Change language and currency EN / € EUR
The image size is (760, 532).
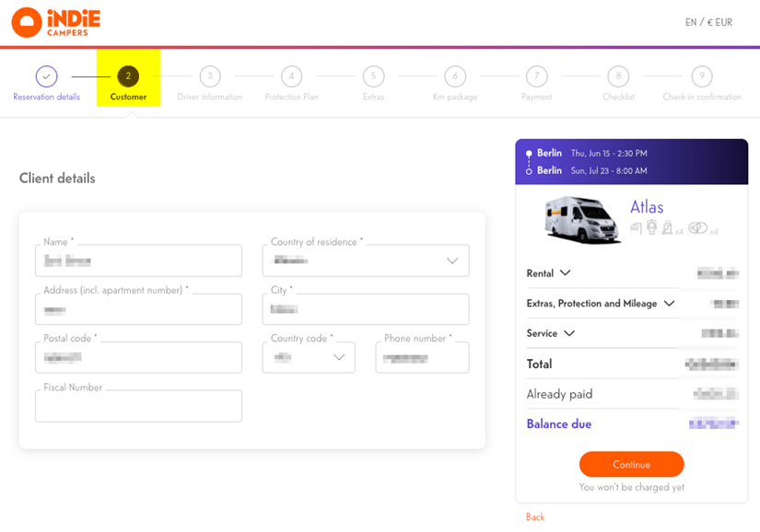click(708, 23)
